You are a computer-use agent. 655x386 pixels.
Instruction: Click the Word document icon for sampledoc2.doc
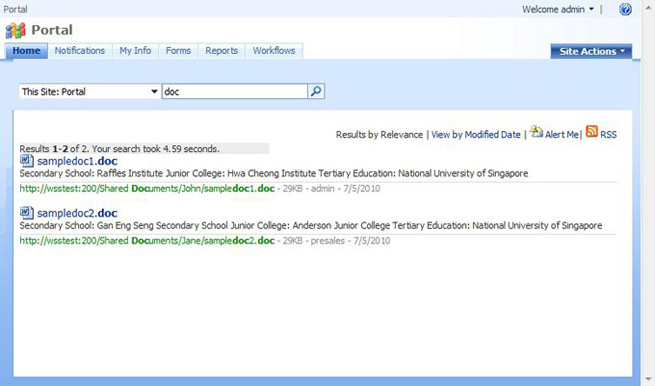click(x=27, y=213)
